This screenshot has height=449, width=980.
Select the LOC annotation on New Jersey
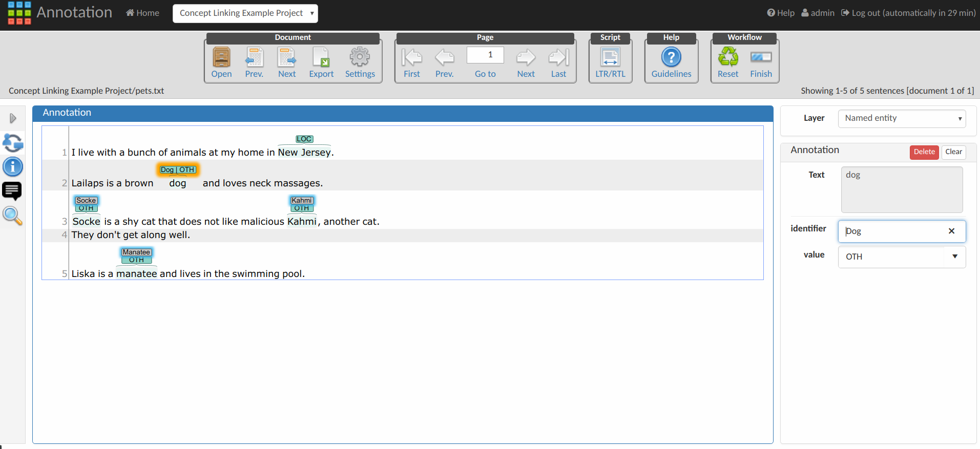(304, 139)
